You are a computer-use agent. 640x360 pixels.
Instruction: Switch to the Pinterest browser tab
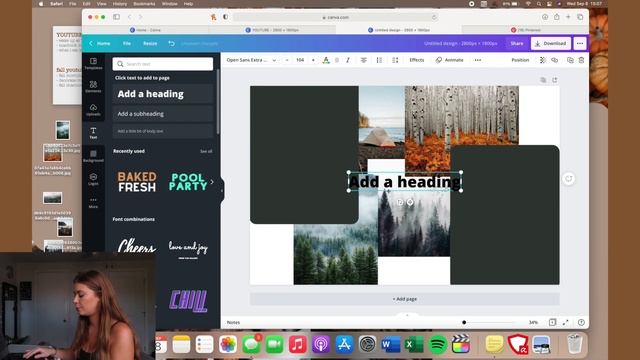tap(525, 30)
